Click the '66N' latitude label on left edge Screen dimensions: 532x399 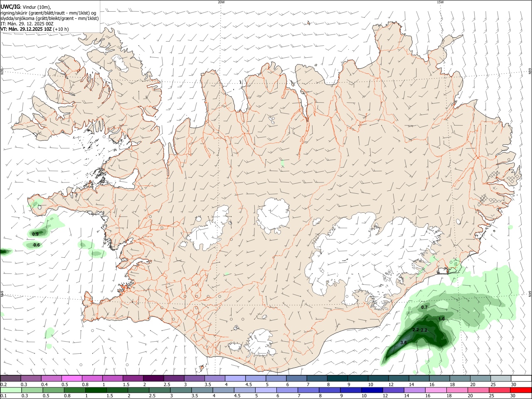click(2, 72)
